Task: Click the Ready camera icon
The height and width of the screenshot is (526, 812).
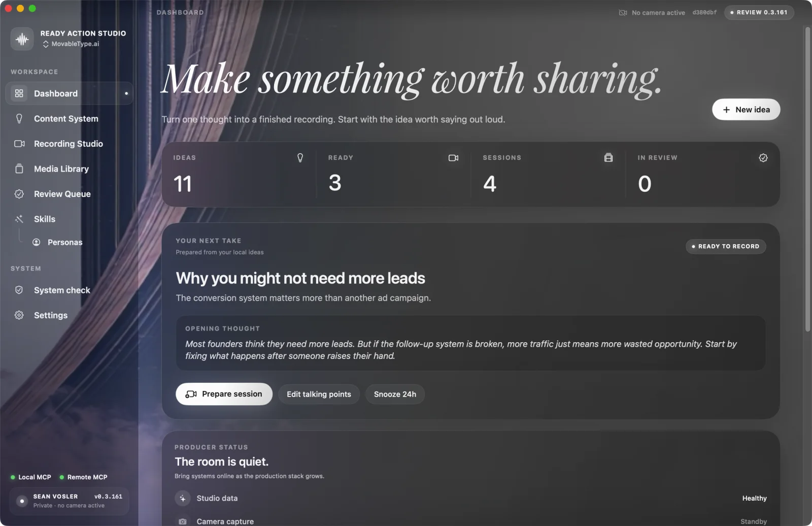Action: [454, 158]
